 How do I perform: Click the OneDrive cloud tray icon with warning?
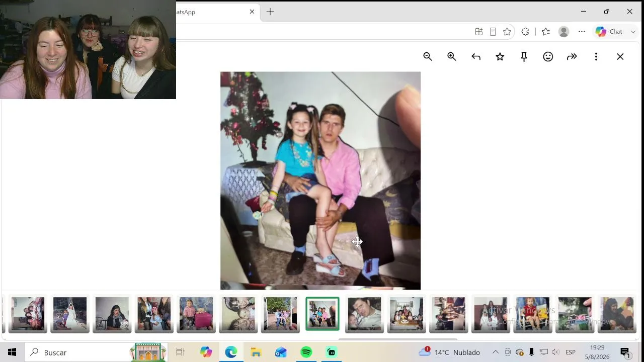tap(520, 352)
